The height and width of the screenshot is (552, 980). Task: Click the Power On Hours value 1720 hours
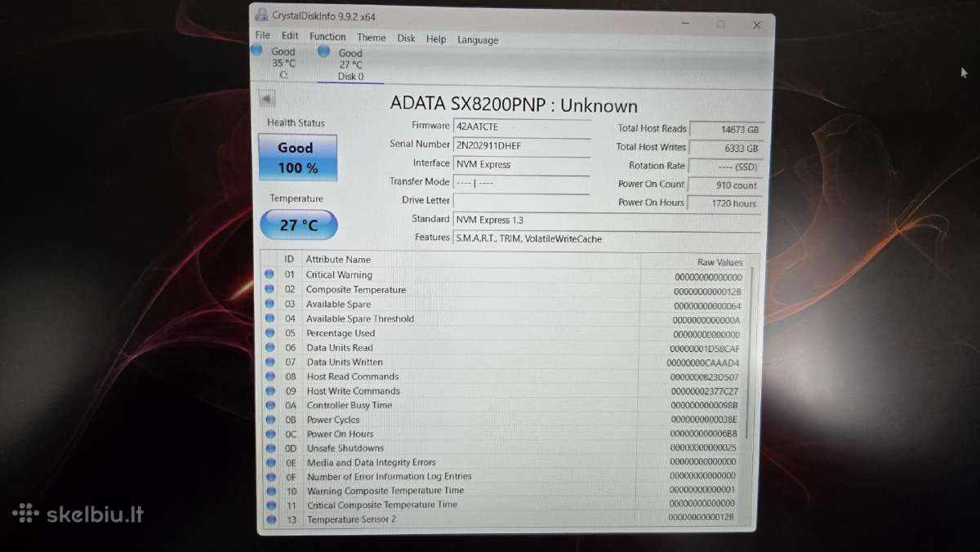726,203
